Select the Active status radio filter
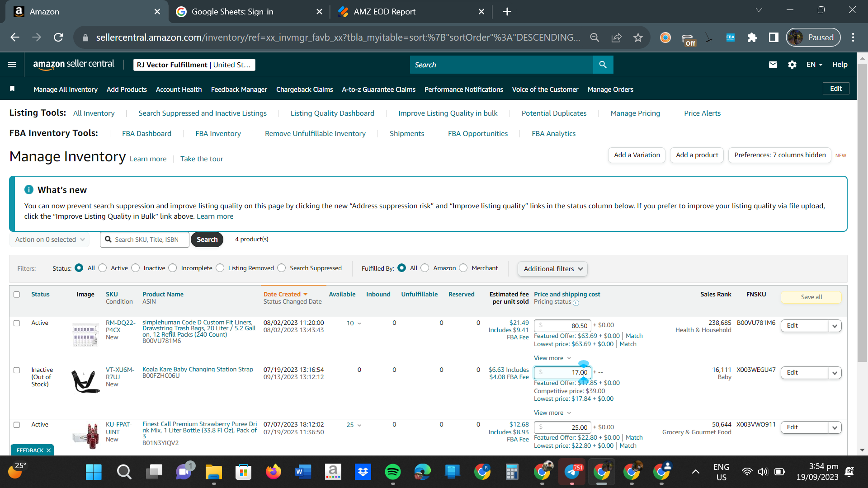868x488 pixels. click(x=103, y=268)
